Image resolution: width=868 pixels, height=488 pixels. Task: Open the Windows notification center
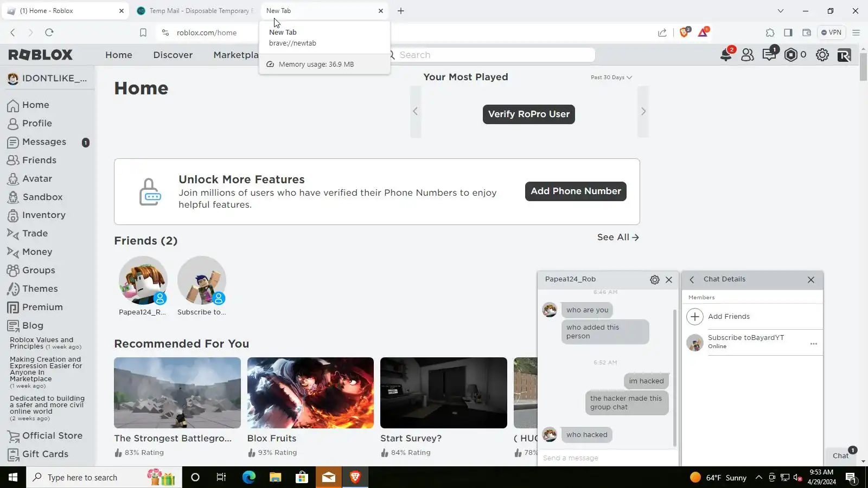pyautogui.click(x=851, y=477)
